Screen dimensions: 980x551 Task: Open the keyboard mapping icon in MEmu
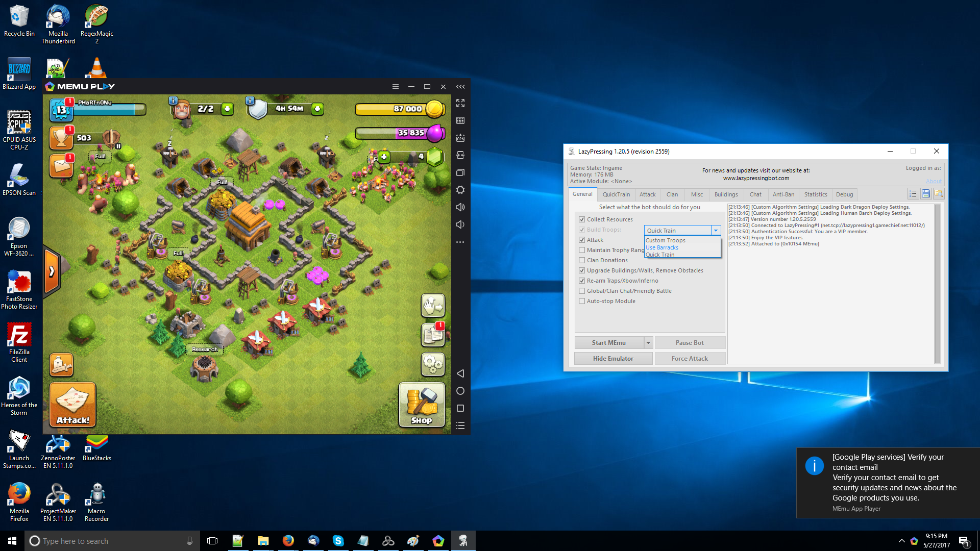pyautogui.click(x=460, y=120)
